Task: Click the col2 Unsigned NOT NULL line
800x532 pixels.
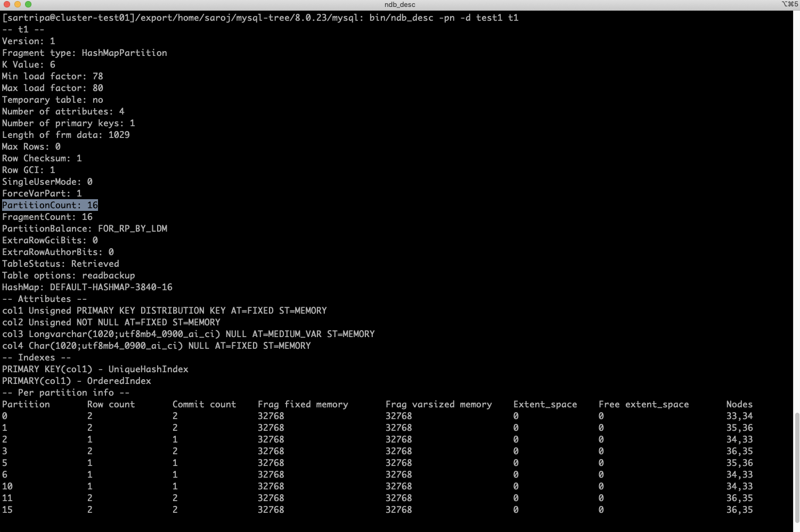Action: [x=111, y=322]
